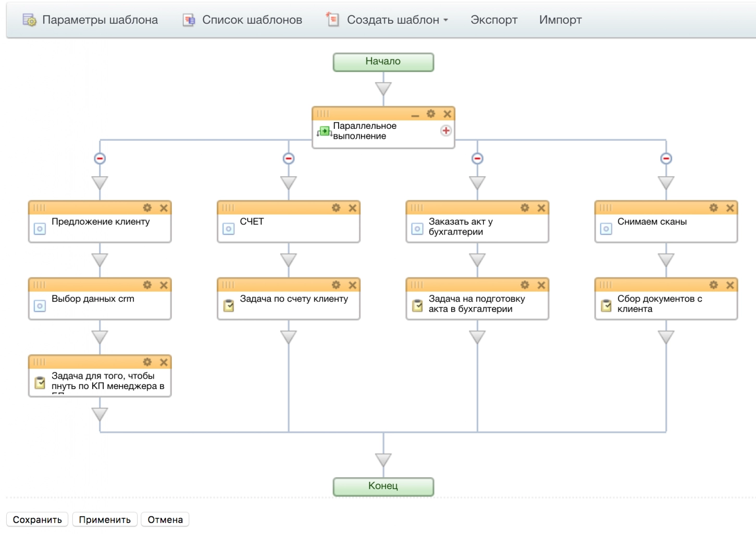Screen dimensions: 756x534
Task: Add branch to Параллельное выполнение block
Action: click(445, 130)
